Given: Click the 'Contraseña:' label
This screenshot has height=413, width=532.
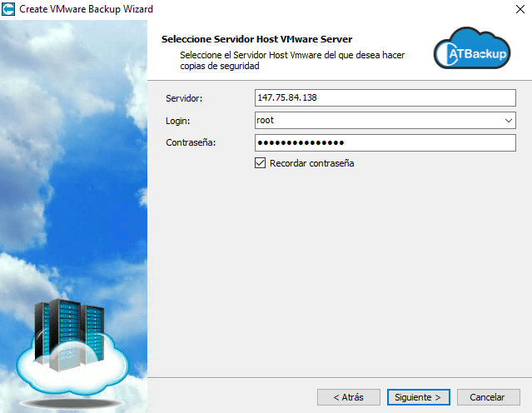Looking at the screenshot, I should pyautogui.click(x=191, y=142).
